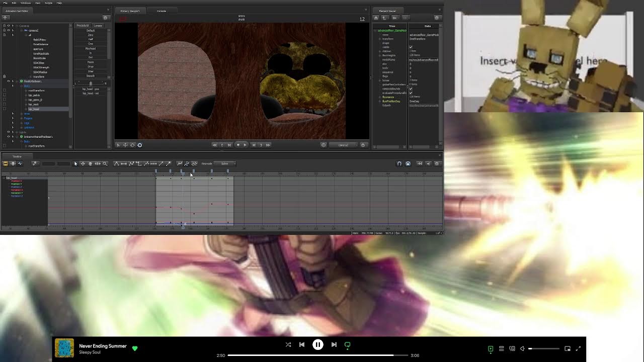
Task: Expand the children row in Element Viewer
Action: tap(380, 51)
